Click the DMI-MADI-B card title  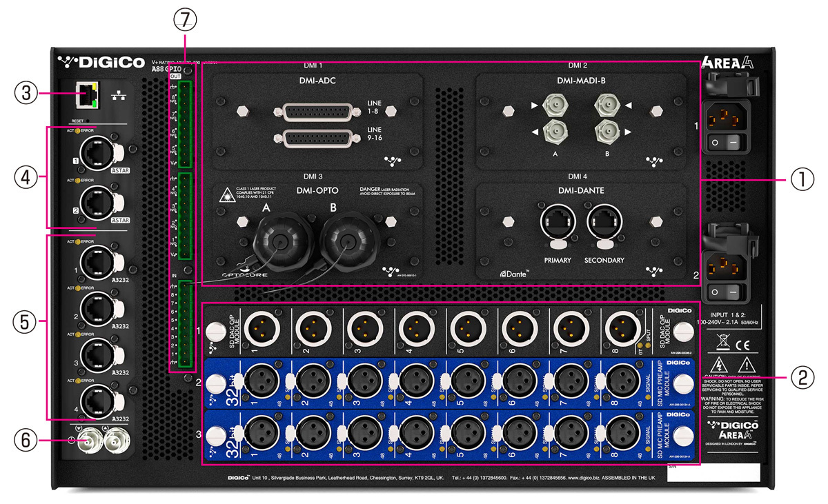[581, 81]
